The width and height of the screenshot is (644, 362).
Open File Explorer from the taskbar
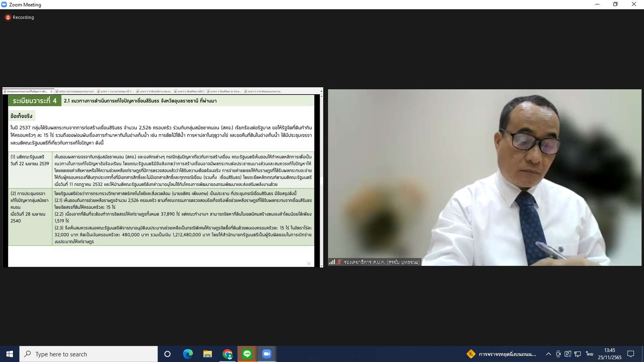pyautogui.click(x=207, y=354)
